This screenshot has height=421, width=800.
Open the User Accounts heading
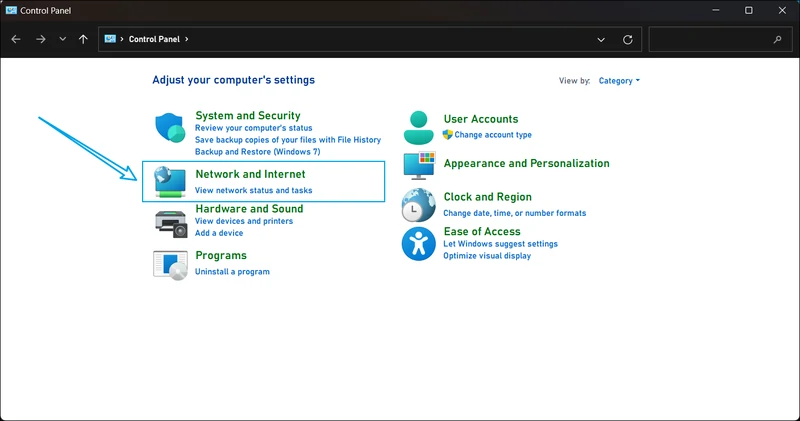(x=481, y=119)
